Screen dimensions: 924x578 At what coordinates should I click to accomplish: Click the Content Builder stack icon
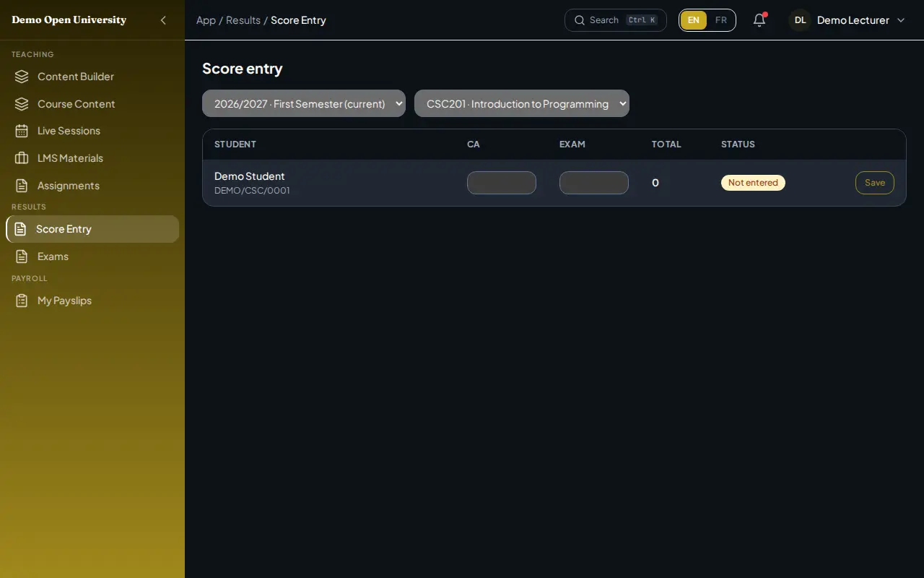(22, 77)
